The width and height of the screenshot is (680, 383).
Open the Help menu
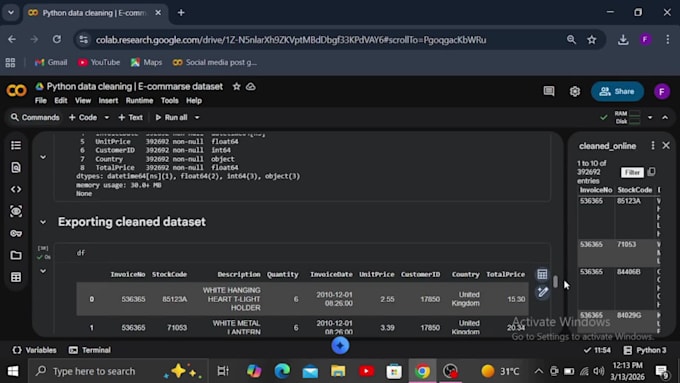point(194,101)
